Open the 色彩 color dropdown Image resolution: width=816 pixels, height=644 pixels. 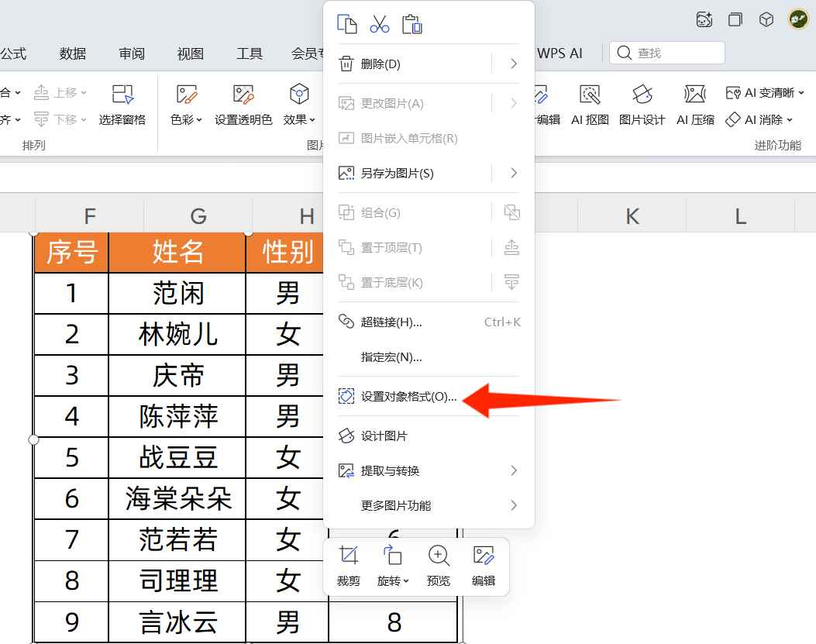coord(186,105)
